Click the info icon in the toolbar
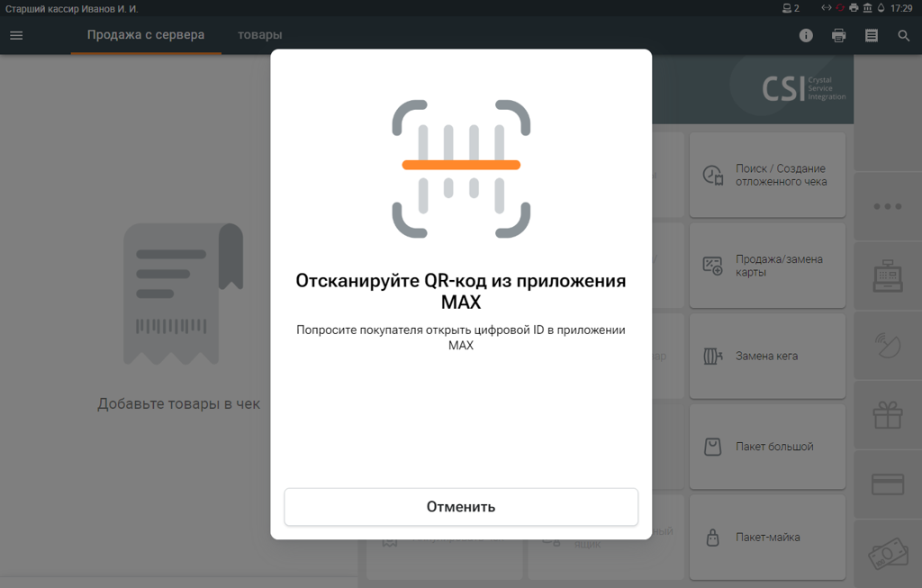This screenshot has width=922, height=588. coord(806,36)
